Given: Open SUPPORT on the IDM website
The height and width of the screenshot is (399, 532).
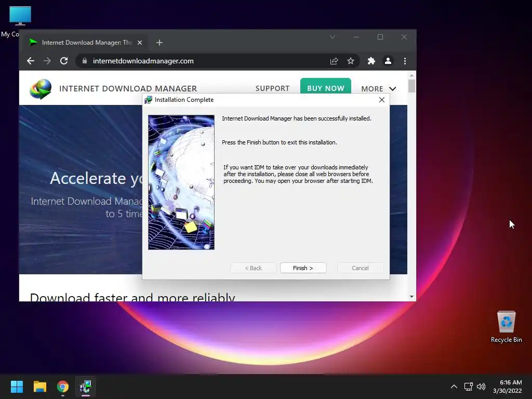Looking at the screenshot, I should pyautogui.click(x=272, y=88).
